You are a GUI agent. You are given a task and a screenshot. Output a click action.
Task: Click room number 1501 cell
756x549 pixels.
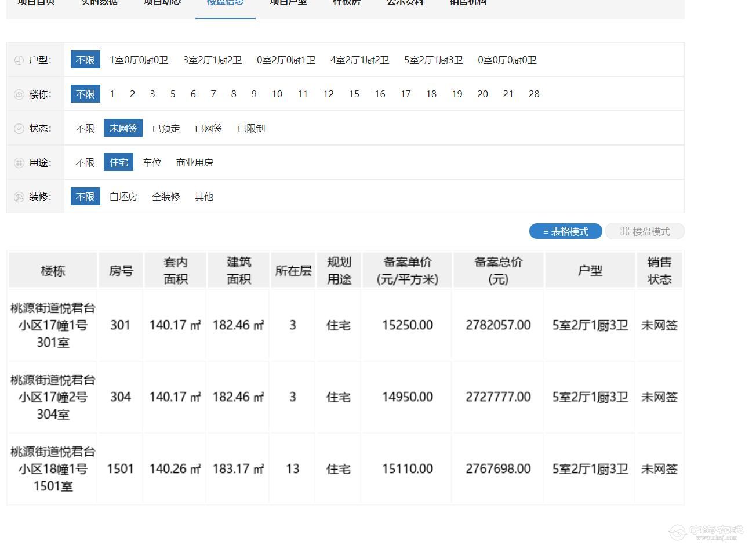click(x=121, y=469)
